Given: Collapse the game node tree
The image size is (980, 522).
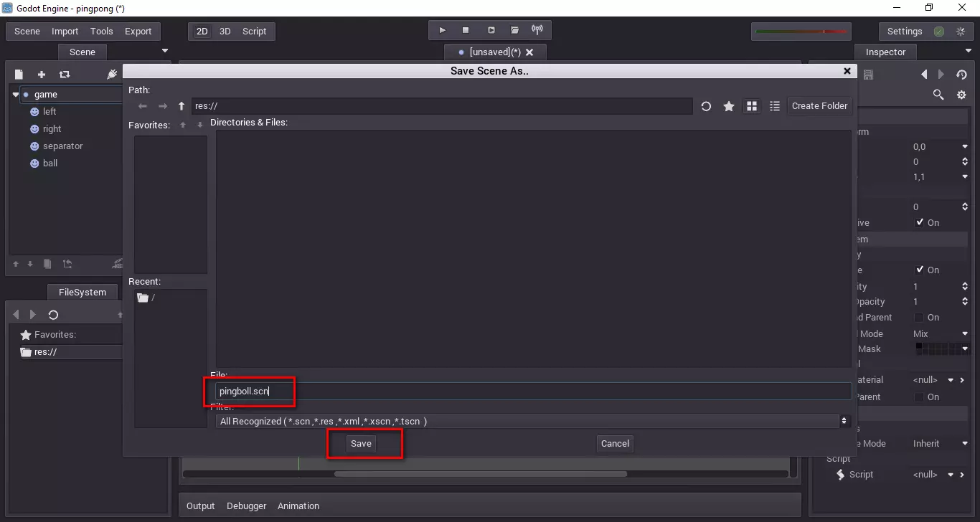Looking at the screenshot, I should point(16,95).
